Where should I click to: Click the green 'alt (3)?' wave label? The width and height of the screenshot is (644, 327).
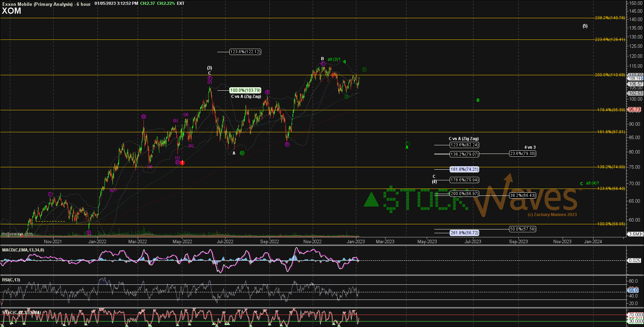334,59
